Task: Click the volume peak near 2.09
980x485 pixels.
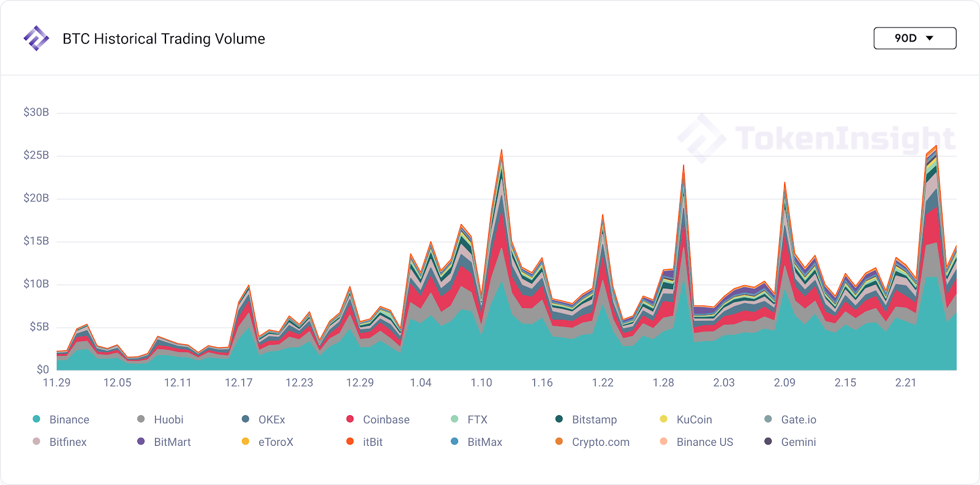Action: coord(785,183)
